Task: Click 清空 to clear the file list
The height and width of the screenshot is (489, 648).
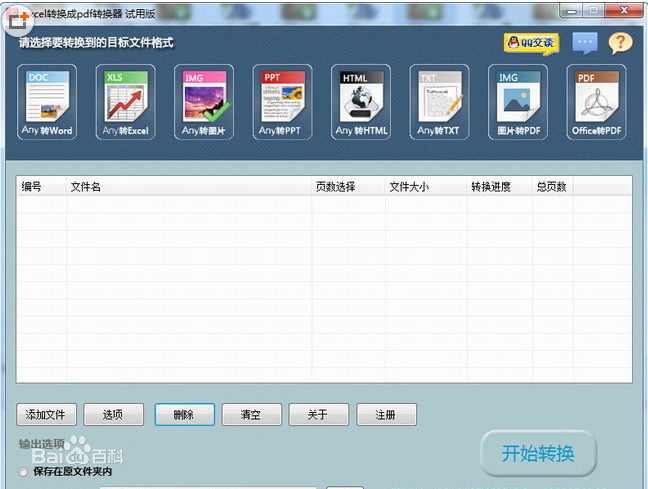Action: tap(250, 414)
